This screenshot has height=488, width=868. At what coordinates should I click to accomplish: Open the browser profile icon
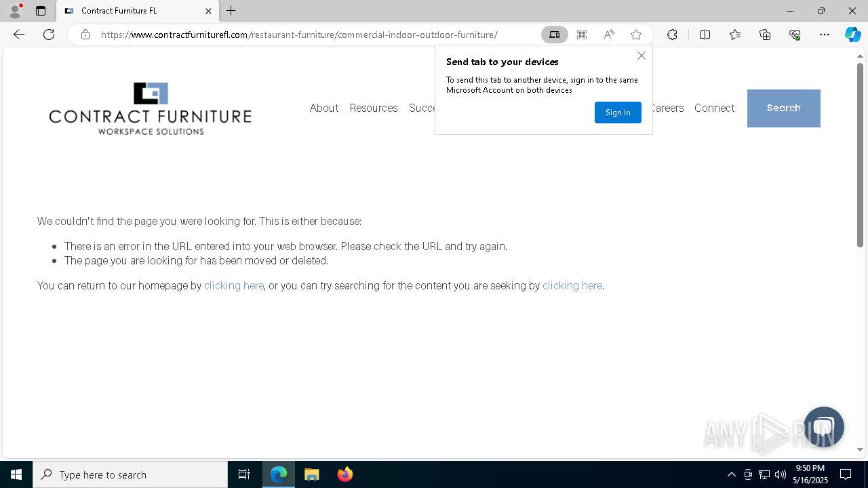(15, 11)
